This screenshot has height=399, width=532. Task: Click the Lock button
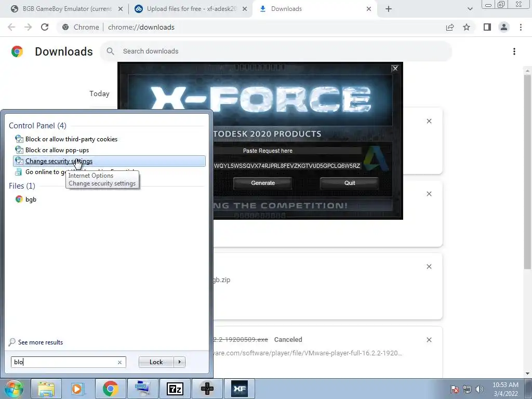point(156,362)
